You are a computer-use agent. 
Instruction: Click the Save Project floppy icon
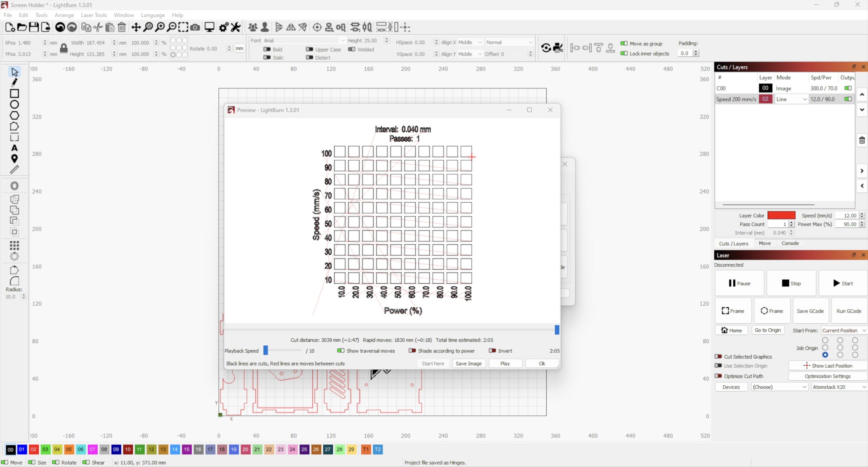click(34, 27)
